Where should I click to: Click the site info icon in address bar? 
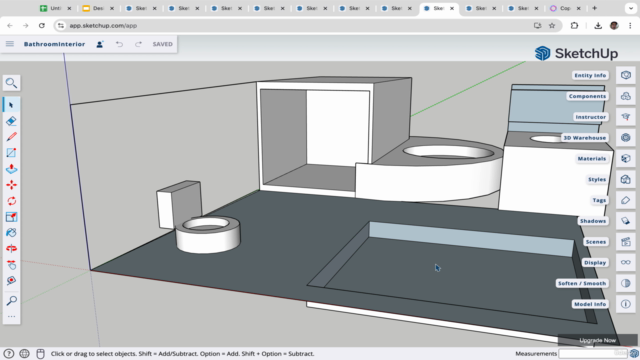pyautogui.click(x=61, y=25)
